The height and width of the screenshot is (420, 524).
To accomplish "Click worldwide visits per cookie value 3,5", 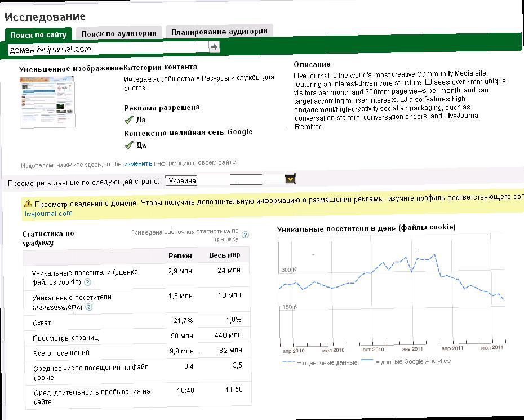I will coord(237,365).
